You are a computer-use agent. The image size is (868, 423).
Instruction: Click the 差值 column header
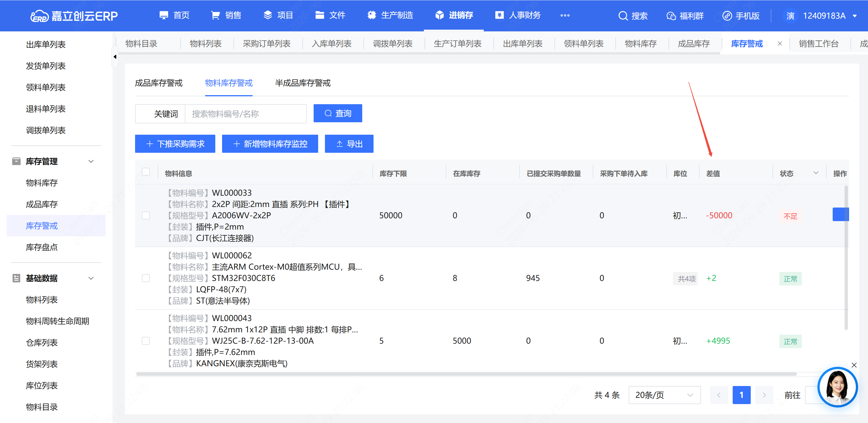click(x=713, y=173)
